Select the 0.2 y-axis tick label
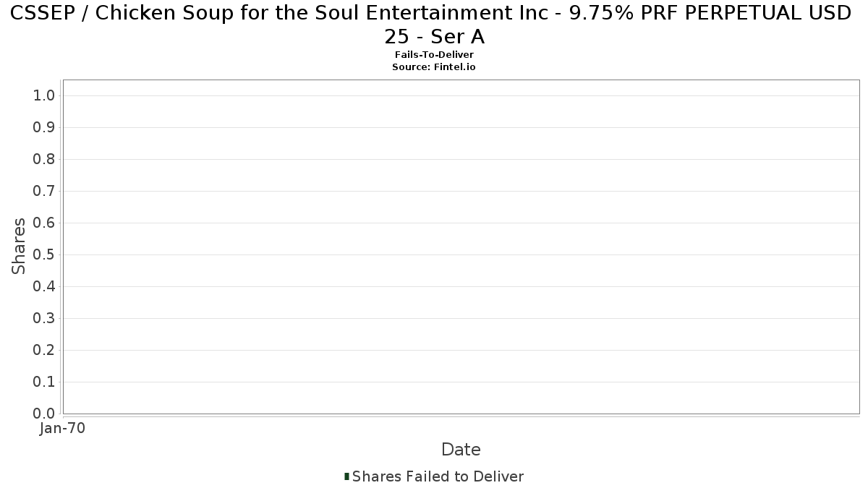 point(44,351)
